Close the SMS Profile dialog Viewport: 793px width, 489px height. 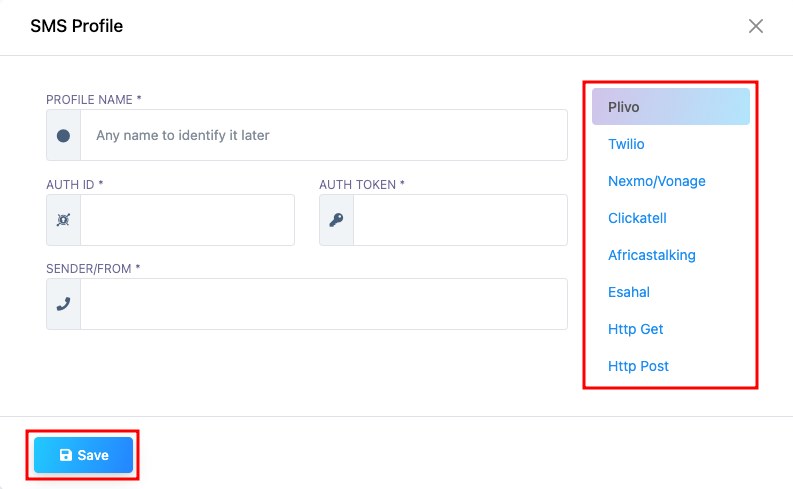[x=756, y=26]
